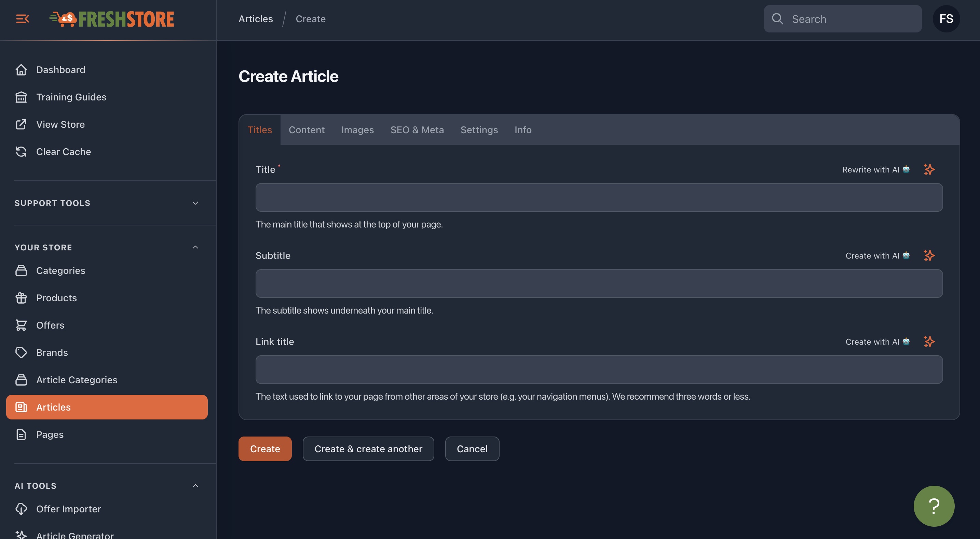The width and height of the screenshot is (980, 539).
Task: Click the sparkle icon beside Subtitle
Action: tap(929, 255)
